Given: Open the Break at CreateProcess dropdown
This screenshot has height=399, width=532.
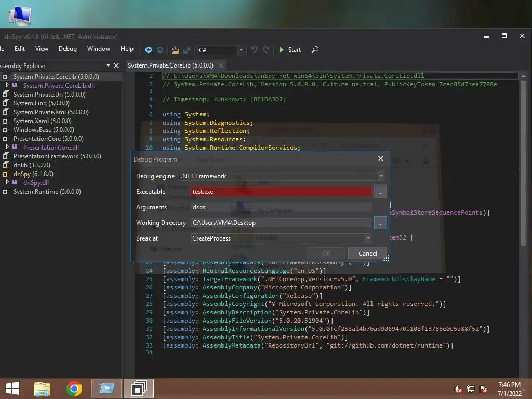Looking at the screenshot, I should coord(281,238).
